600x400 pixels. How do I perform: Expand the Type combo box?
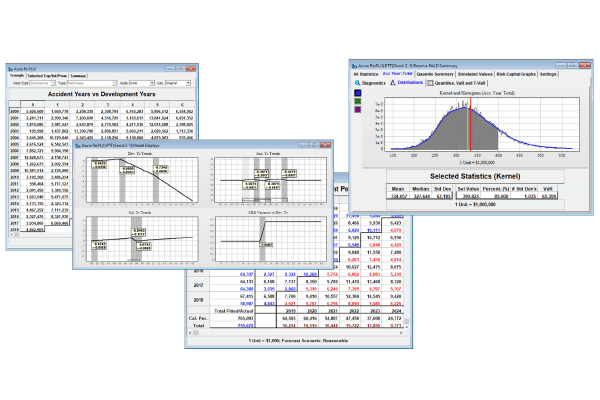pyautogui.click(x=92, y=83)
